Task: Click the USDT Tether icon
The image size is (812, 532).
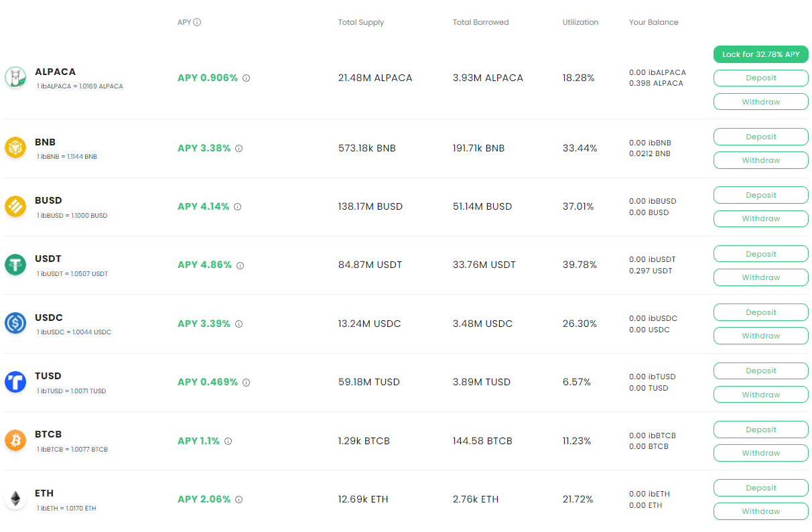Action: pos(15,265)
